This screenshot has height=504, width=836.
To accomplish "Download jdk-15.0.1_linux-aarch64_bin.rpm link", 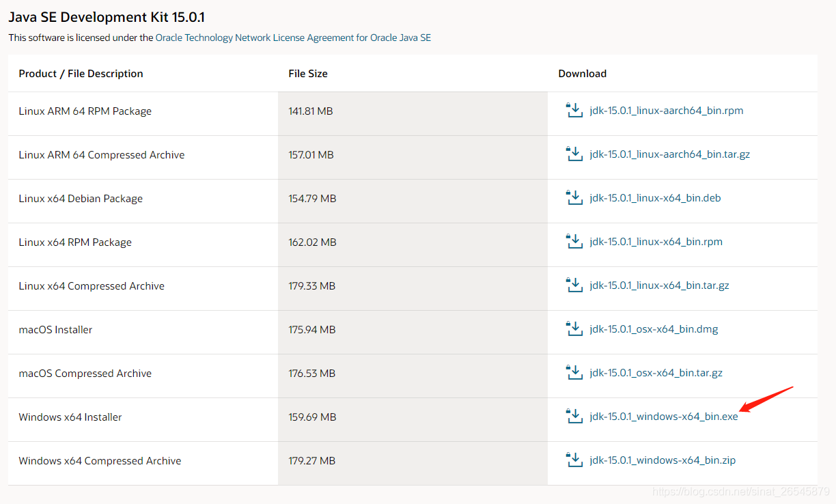I will coord(667,111).
